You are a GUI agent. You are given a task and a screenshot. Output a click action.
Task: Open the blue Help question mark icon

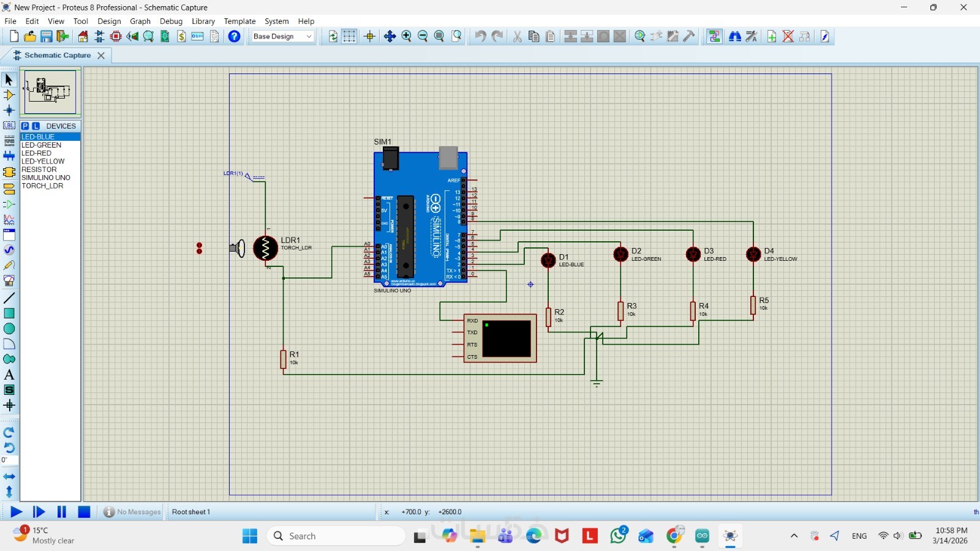234,37
